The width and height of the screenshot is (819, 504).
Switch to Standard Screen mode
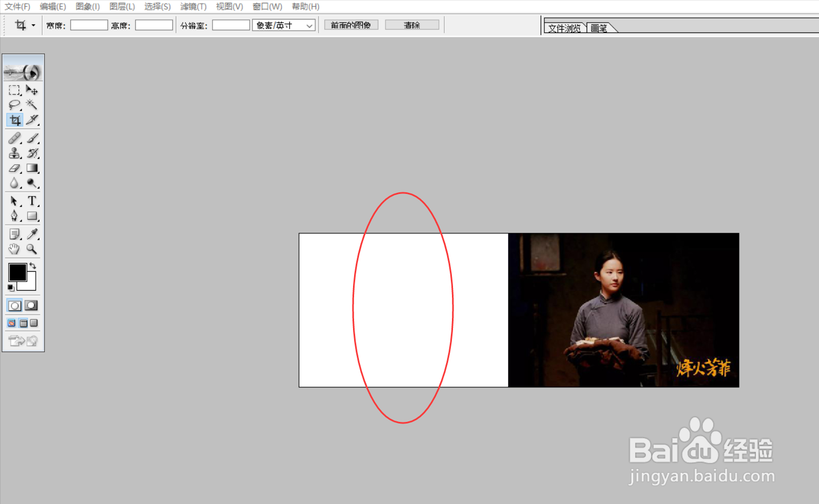coord(11,323)
